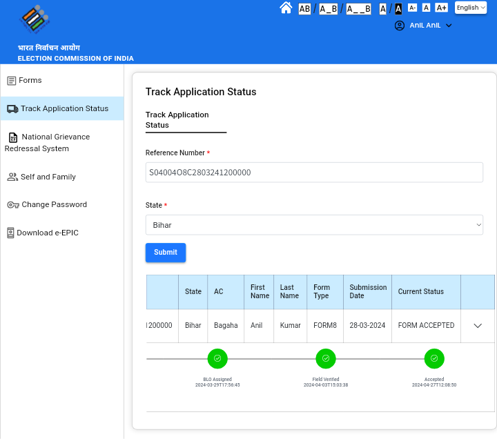Select normal text spacing AB
The width and height of the screenshot is (497, 448).
click(x=304, y=9)
